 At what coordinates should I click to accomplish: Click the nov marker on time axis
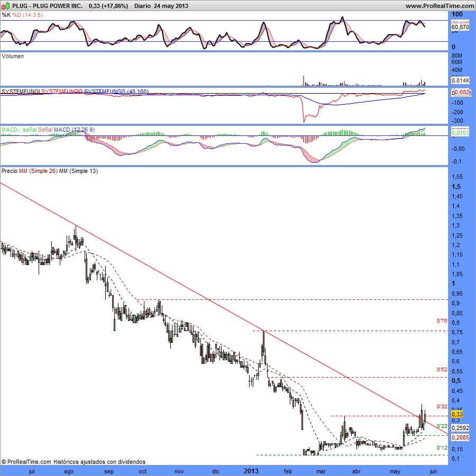179,471
